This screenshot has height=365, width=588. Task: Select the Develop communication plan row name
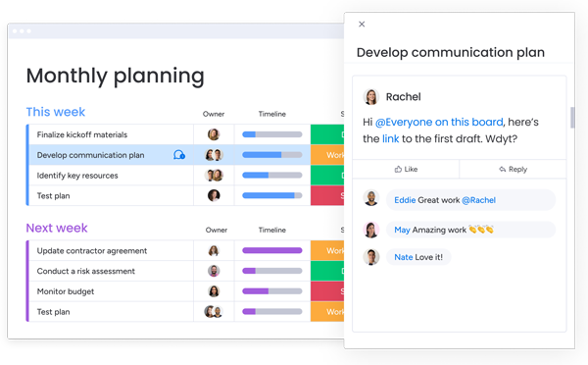click(90, 155)
